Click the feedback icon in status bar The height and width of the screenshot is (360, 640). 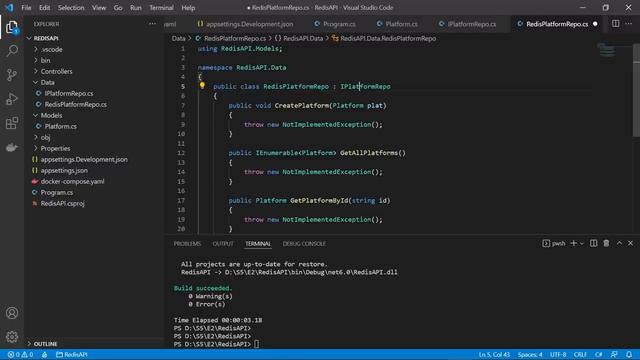point(614,355)
